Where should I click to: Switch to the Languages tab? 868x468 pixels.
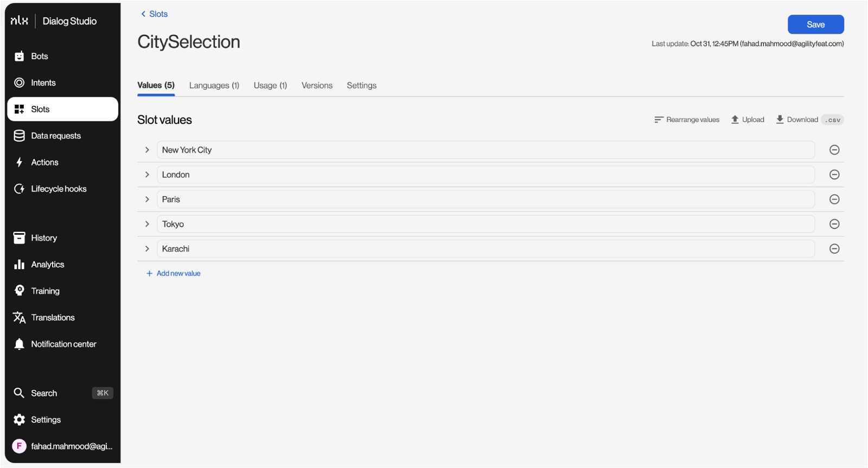coord(214,86)
